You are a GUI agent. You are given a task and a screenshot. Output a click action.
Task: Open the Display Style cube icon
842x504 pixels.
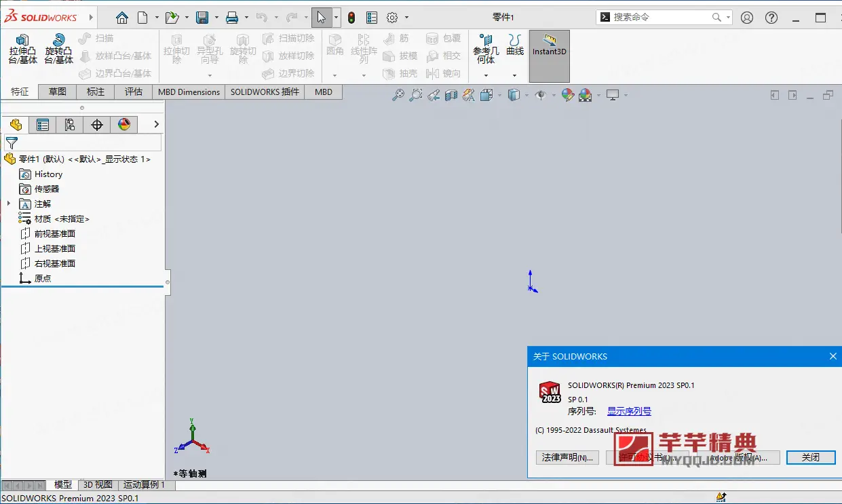(x=514, y=96)
